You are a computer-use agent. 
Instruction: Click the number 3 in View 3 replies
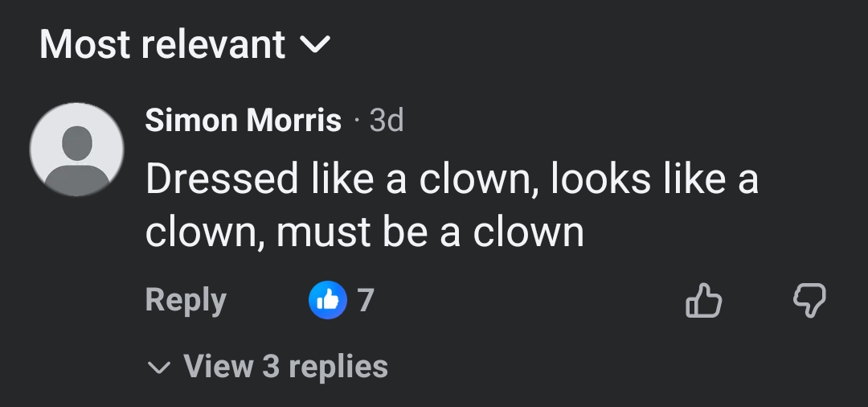tap(271, 367)
